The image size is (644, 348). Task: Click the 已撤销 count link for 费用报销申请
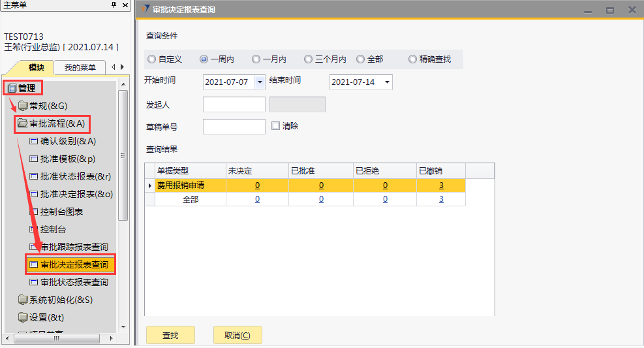coord(441,185)
